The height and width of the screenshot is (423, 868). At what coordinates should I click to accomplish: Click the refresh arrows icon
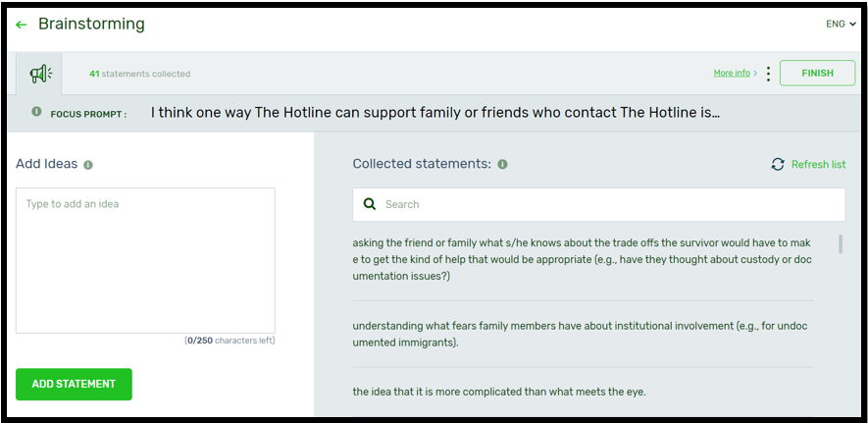(x=778, y=165)
